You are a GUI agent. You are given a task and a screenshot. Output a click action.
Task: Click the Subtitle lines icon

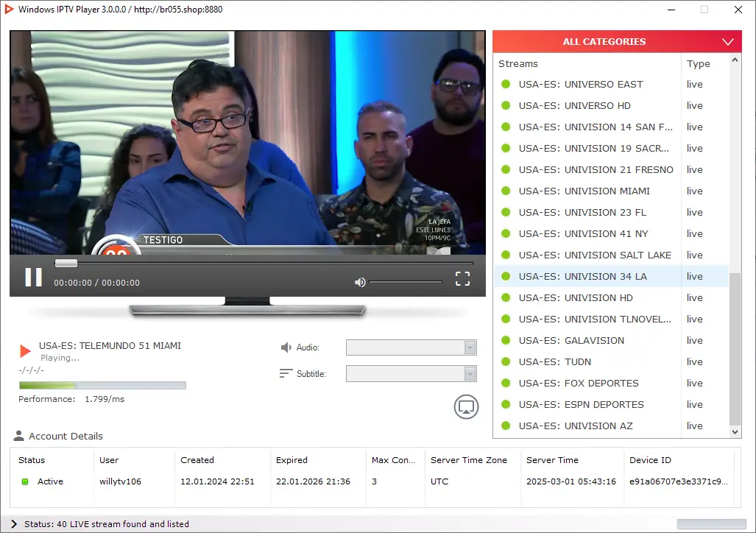[x=286, y=373]
